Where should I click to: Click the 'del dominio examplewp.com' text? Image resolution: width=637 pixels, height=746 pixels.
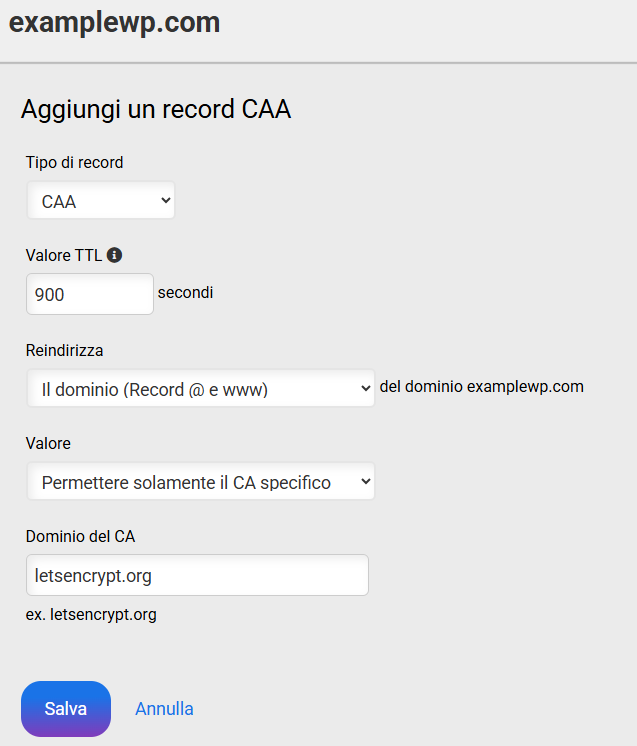481,386
